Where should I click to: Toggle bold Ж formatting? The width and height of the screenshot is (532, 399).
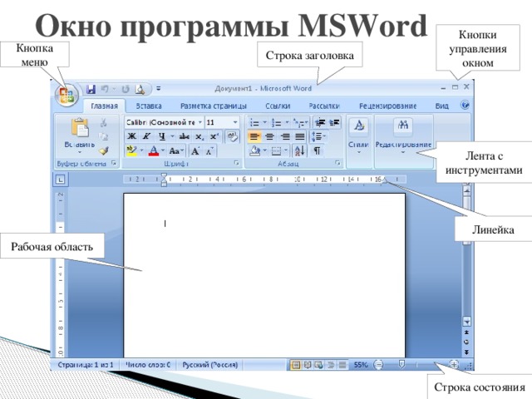(x=131, y=136)
